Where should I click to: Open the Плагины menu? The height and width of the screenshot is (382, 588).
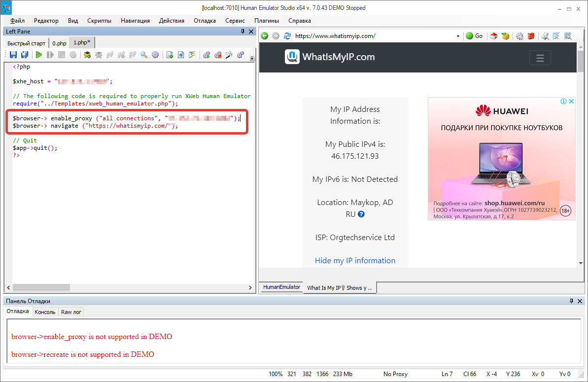click(x=267, y=21)
